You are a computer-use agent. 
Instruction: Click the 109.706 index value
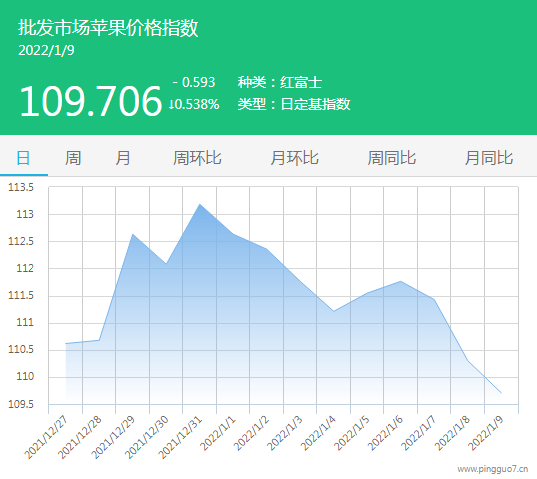[x=90, y=101]
